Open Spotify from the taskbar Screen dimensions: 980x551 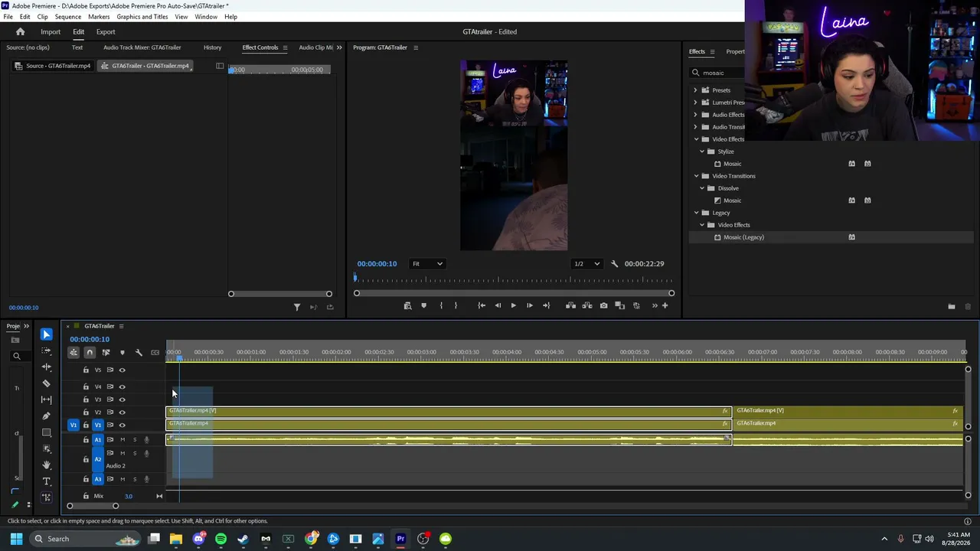coord(221,539)
